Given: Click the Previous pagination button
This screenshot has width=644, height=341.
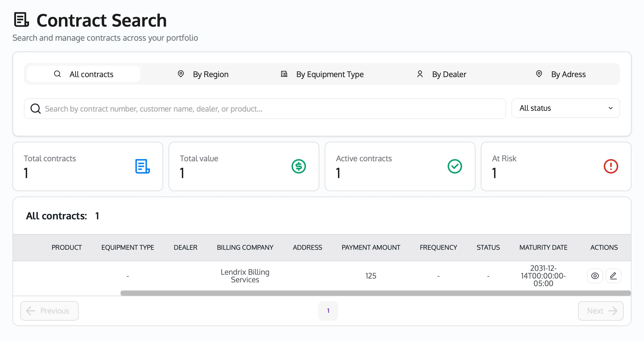Looking at the screenshot, I should [49, 311].
